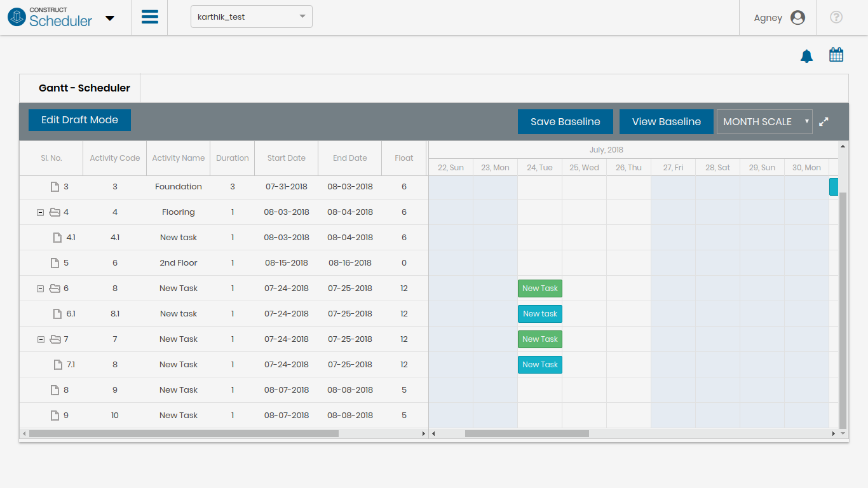Click the file icon of row 7.1
868x488 pixels.
57,365
